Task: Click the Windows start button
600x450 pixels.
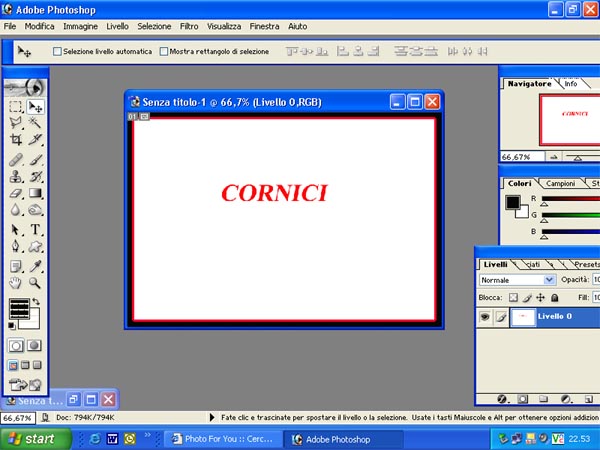Action: click(x=35, y=439)
